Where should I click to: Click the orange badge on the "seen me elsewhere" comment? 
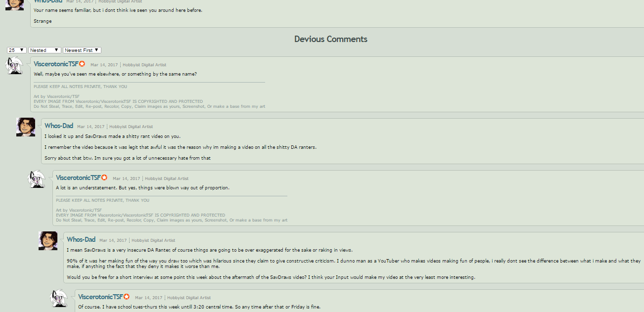click(83, 64)
